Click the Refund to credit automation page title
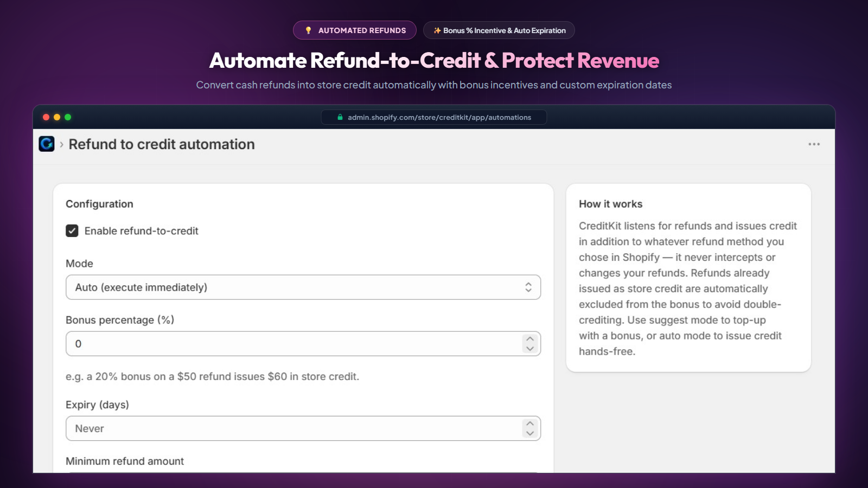Image resolution: width=868 pixels, height=488 pixels. point(162,144)
